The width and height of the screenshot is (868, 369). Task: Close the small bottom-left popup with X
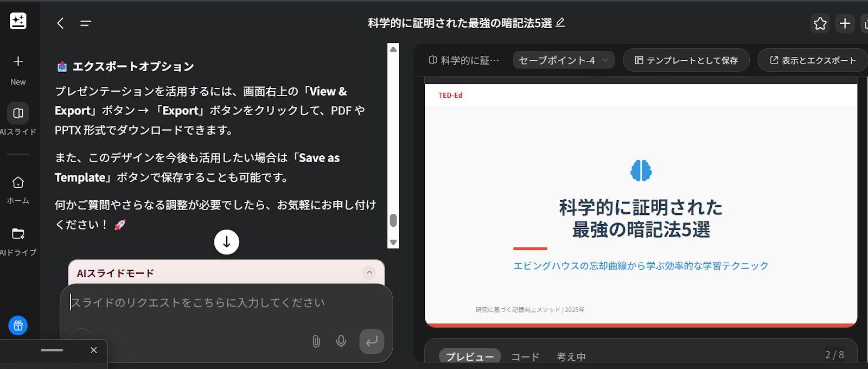[x=94, y=350]
